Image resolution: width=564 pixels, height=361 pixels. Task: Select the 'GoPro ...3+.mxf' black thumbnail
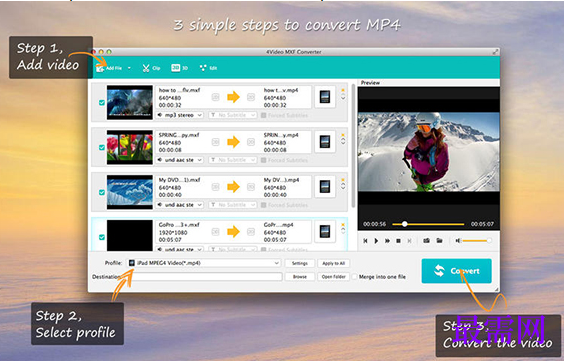click(130, 236)
